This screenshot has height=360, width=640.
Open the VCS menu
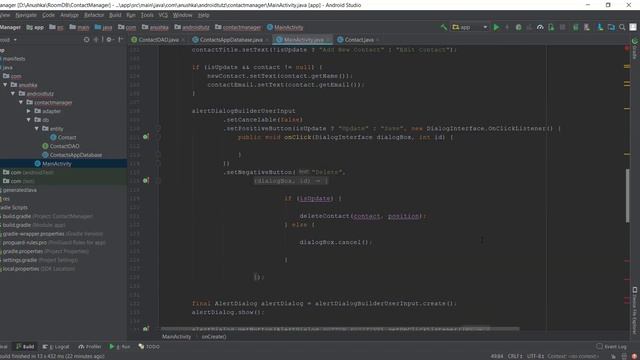click(x=163, y=15)
